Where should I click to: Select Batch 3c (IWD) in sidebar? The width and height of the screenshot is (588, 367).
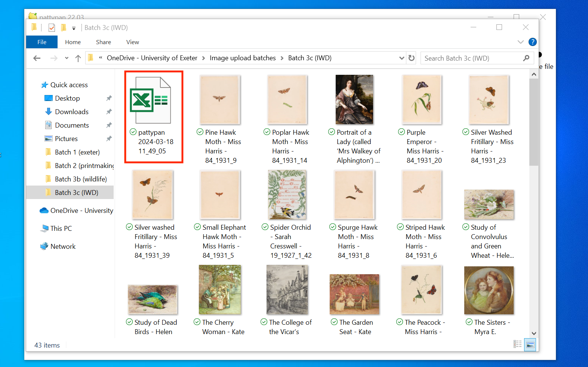pos(70,192)
